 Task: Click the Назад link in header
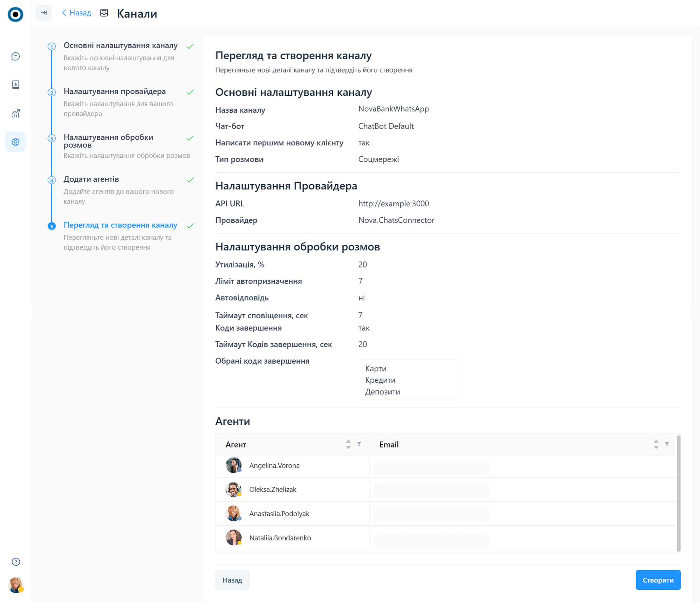pos(77,13)
